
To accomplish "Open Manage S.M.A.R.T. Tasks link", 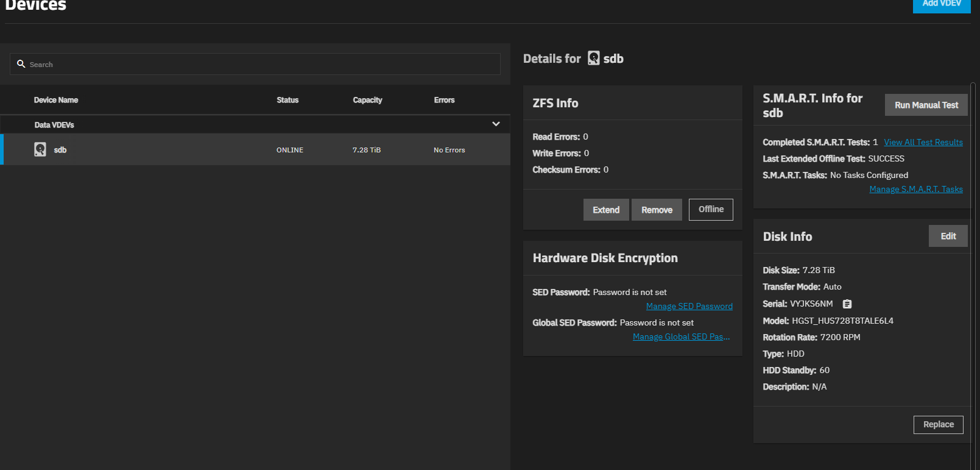I will (916, 189).
